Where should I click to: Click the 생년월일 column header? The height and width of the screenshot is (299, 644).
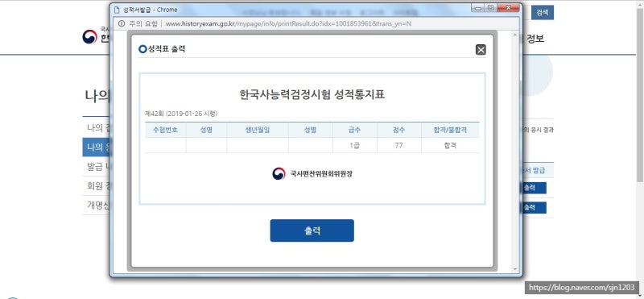258,130
